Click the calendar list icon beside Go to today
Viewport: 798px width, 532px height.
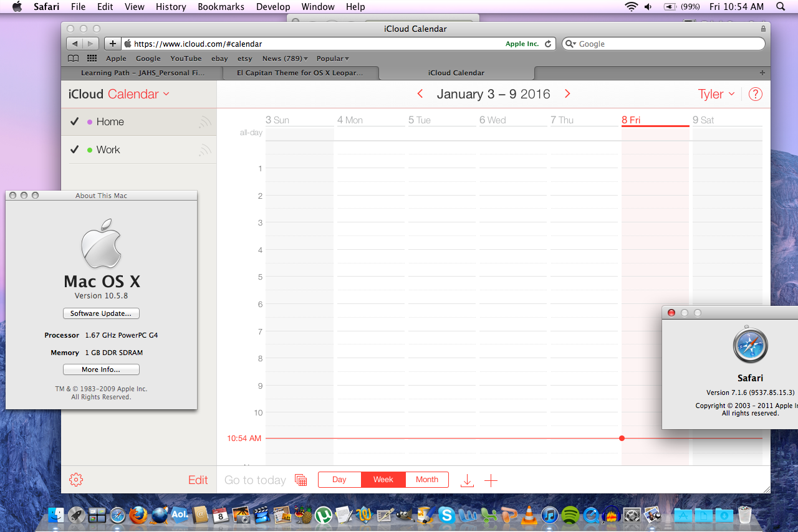point(300,480)
